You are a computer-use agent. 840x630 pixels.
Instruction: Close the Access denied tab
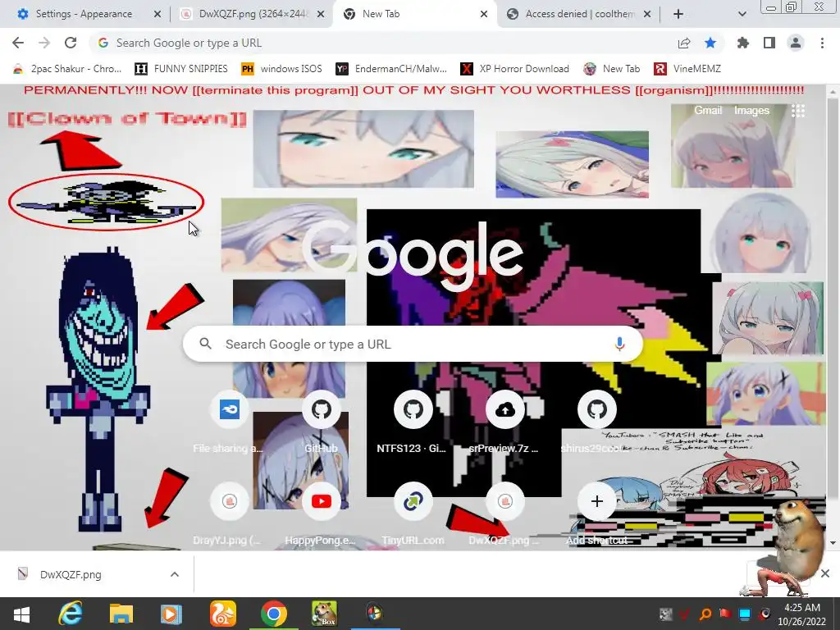pyautogui.click(x=647, y=15)
